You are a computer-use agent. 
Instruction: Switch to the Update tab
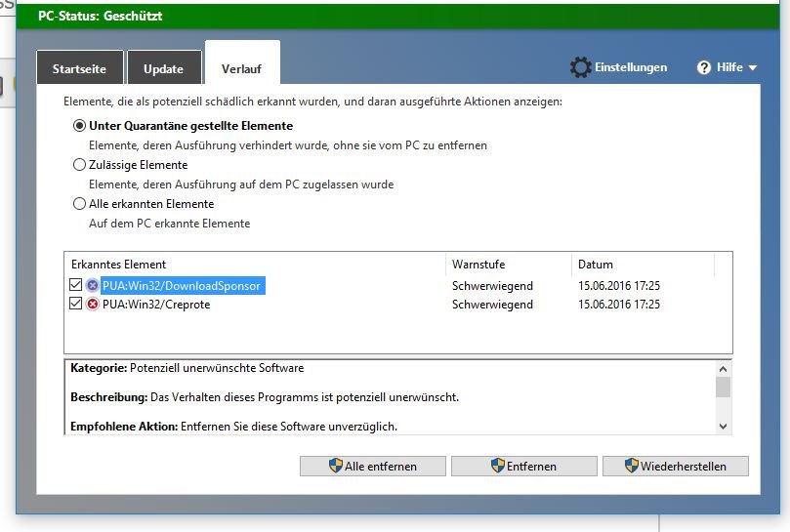click(164, 67)
